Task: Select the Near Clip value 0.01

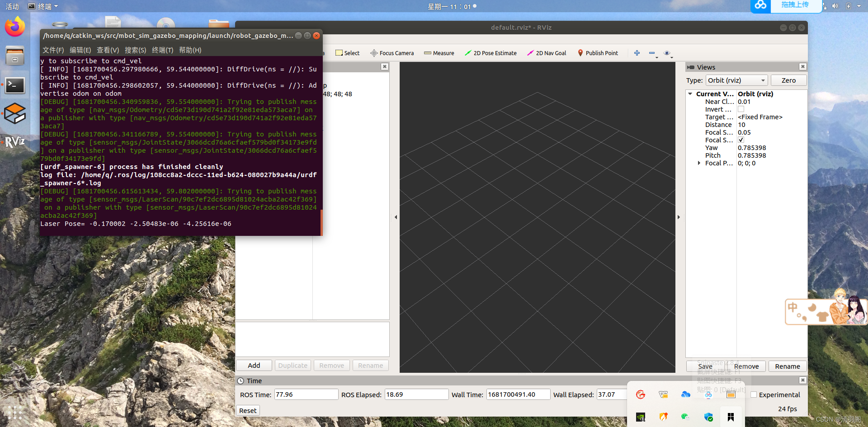Action: (x=744, y=102)
